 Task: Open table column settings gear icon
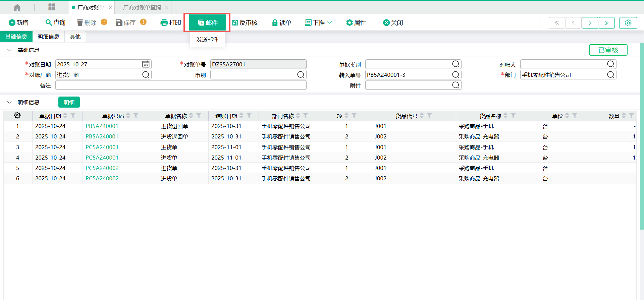click(17, 115)
